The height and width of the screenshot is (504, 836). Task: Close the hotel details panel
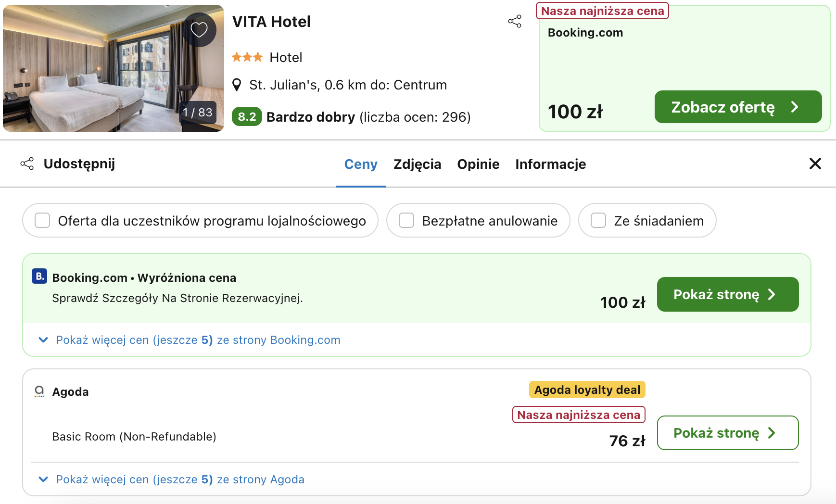[815, 164]
